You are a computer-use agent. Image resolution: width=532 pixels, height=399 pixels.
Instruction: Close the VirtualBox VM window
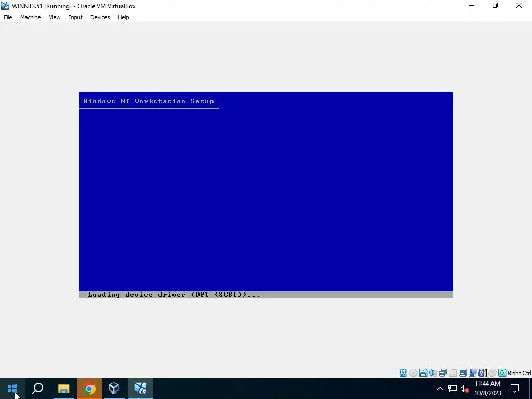(519, 6)
